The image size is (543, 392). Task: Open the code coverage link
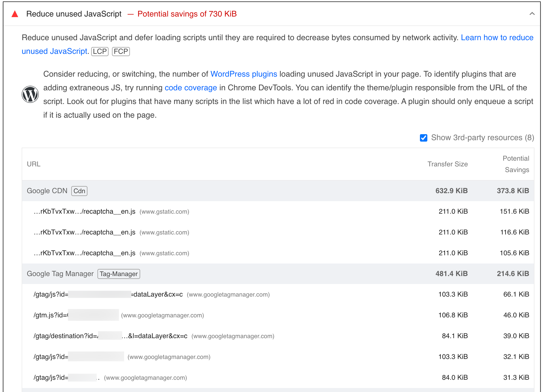tap(191, 87)
